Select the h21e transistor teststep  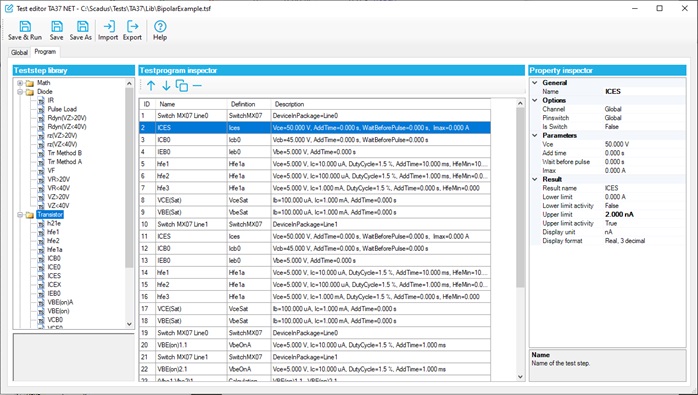[x=54, y=223]
